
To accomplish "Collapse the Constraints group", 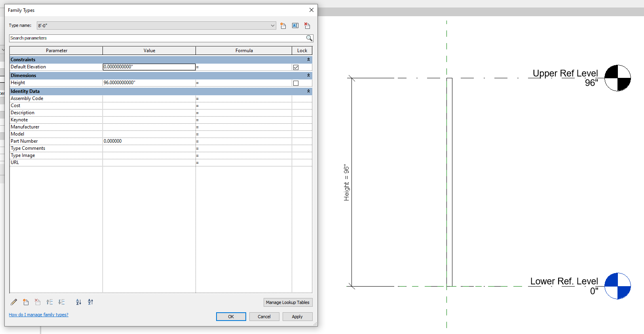I will [x=308, y=60].
